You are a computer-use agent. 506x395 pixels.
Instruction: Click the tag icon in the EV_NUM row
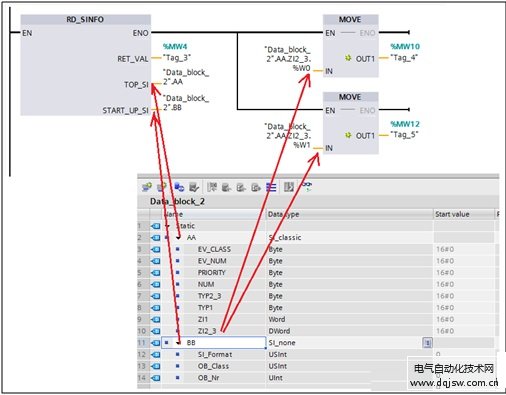(155, 261)
